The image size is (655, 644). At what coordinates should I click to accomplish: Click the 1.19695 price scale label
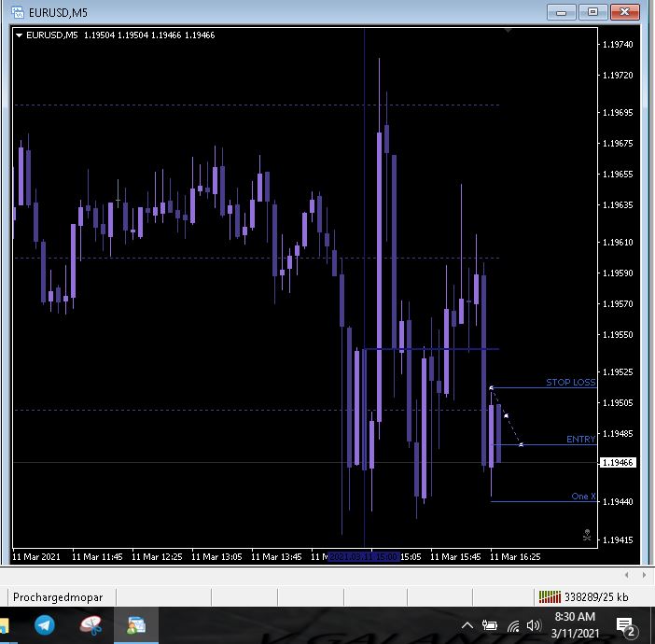pos(618,112)
